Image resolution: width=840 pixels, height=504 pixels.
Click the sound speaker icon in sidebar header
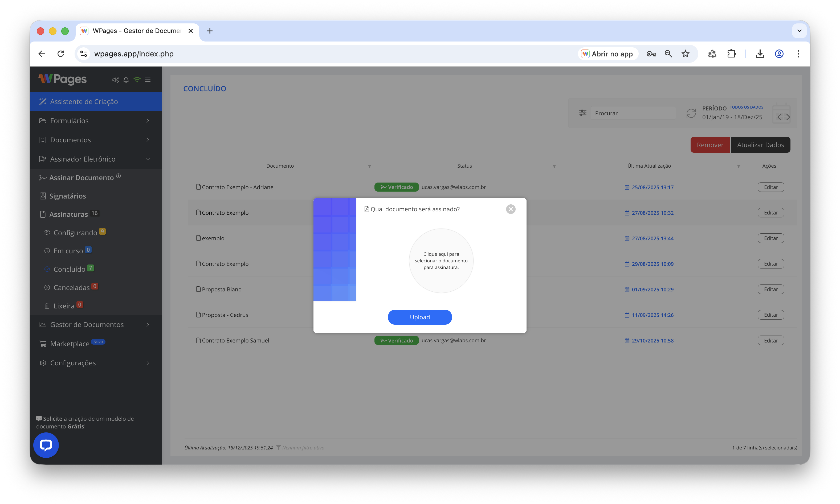pyautogui.click(x=116, y=80)
